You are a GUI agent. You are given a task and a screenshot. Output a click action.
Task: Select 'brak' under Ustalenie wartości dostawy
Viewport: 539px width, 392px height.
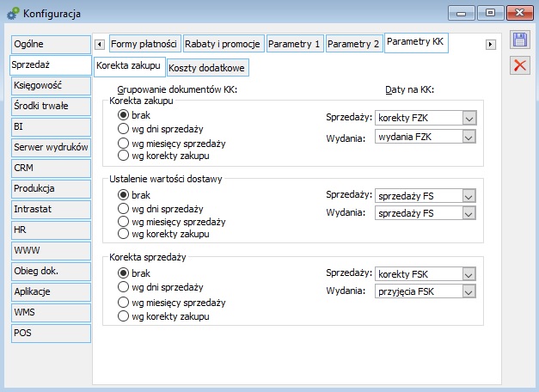134,195
